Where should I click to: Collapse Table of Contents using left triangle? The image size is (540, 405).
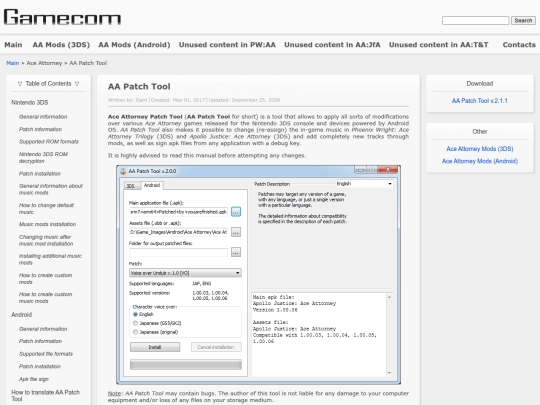click(20, 84)
